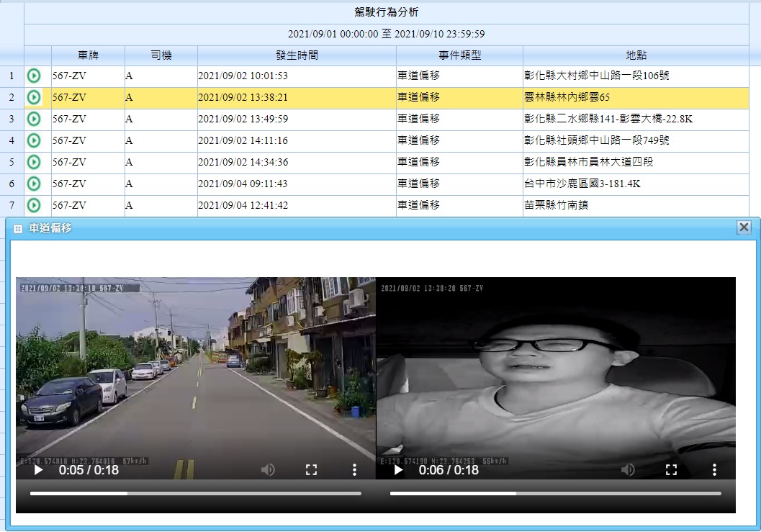
Task: Click the driver video time 0:06 / 0:18
Action: point(449,470)
